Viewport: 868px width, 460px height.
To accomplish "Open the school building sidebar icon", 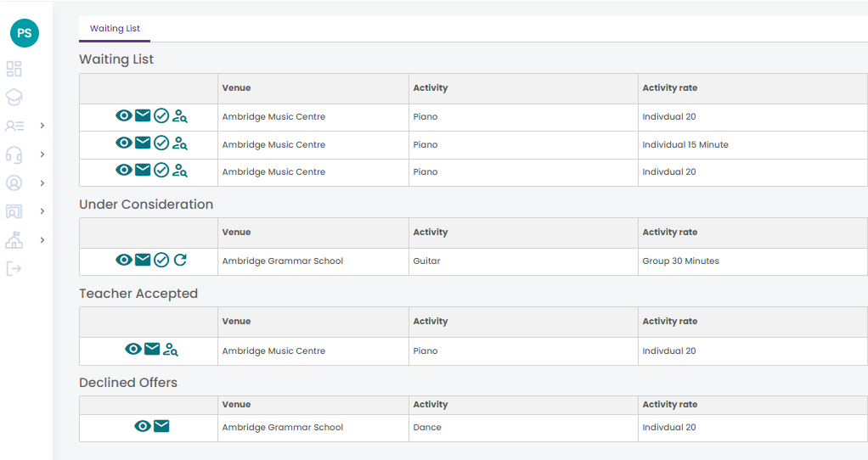I will 14,240.
